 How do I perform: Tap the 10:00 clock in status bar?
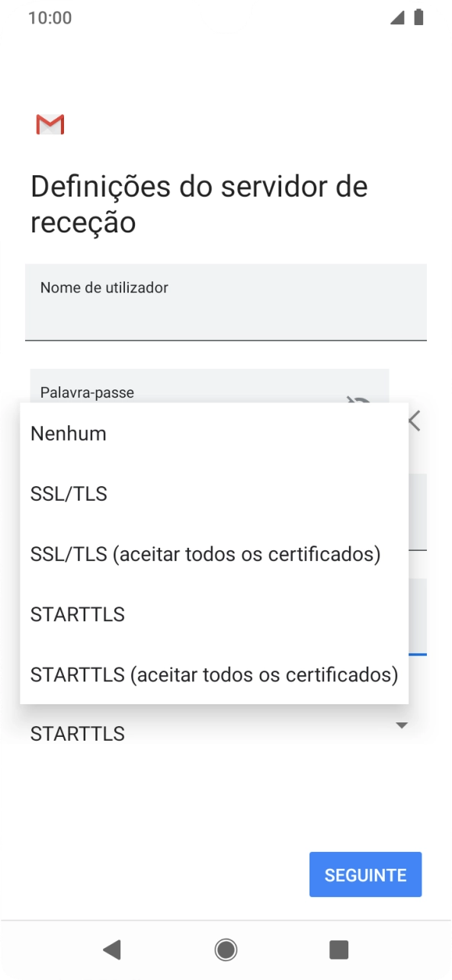50,17
